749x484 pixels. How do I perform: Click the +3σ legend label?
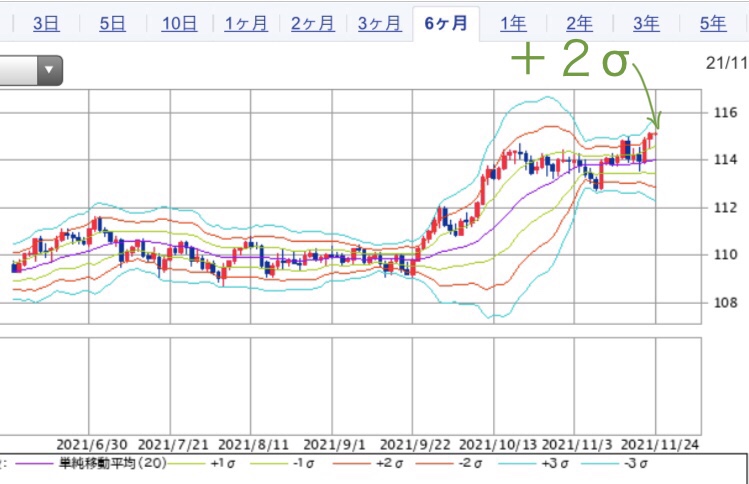click(x=555, y=463)
